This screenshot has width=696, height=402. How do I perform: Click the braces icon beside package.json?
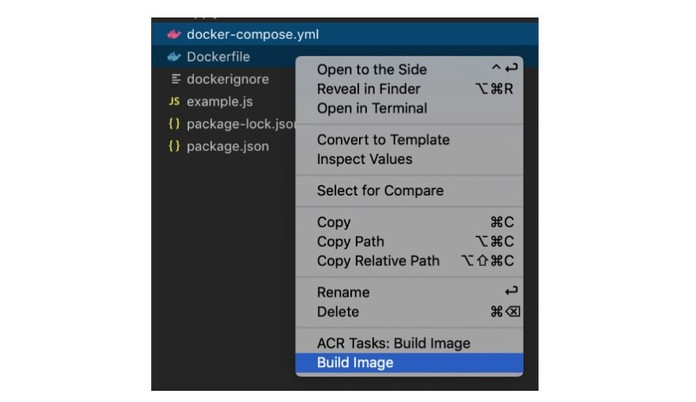(x=174, y=146)
